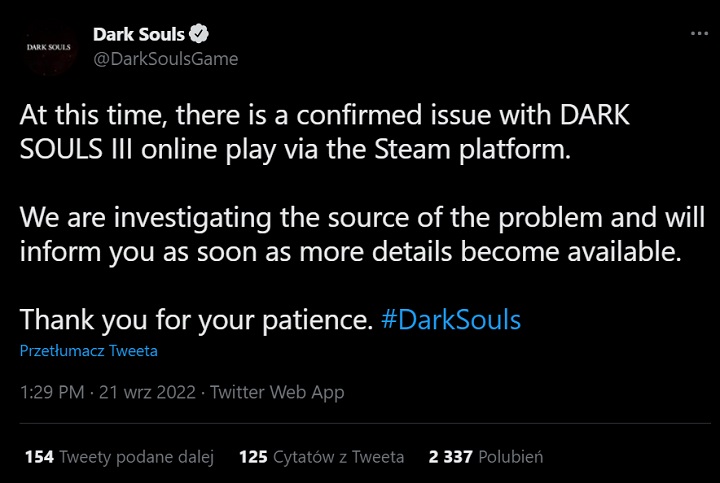Click Przetłumacz Tweeta to translate

[x=89, y=351]
